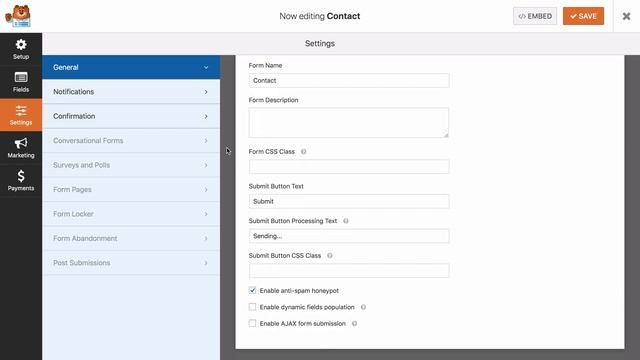Expand the Notifications section arrow
Screen dimensions: 640x360
tap(206, 92)
